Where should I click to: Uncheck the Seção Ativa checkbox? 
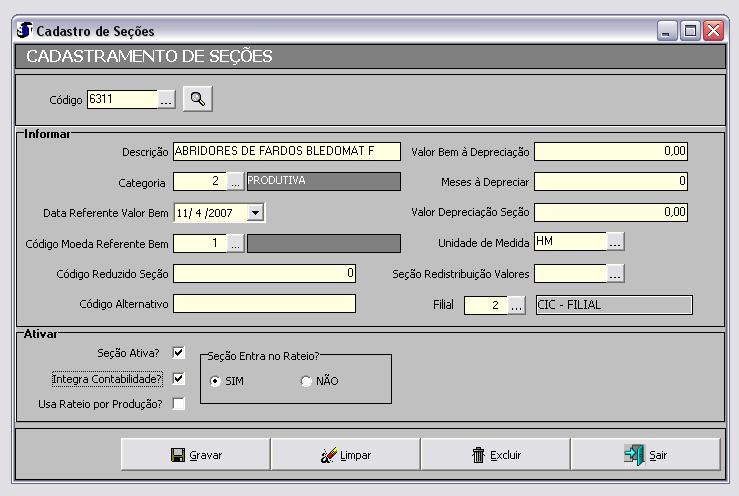point(179,353)
